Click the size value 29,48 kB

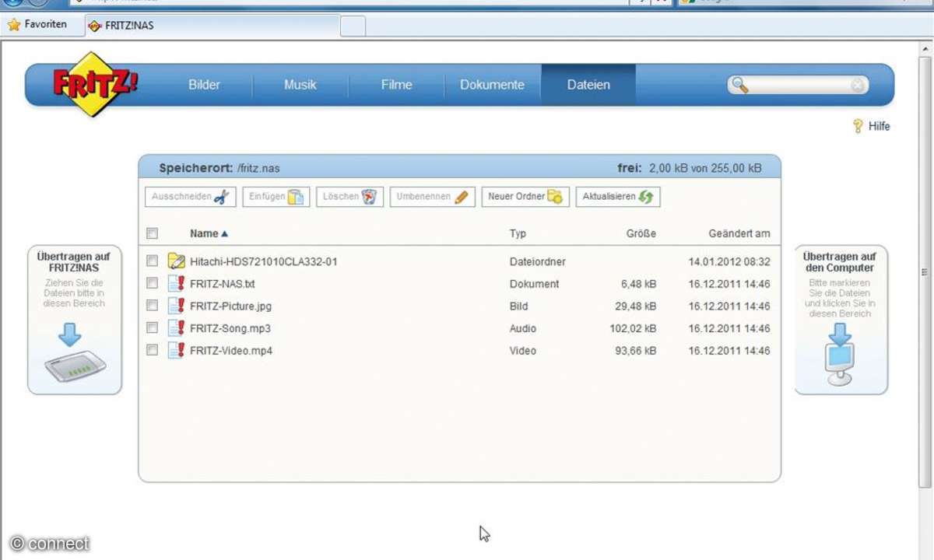point(636,306)
